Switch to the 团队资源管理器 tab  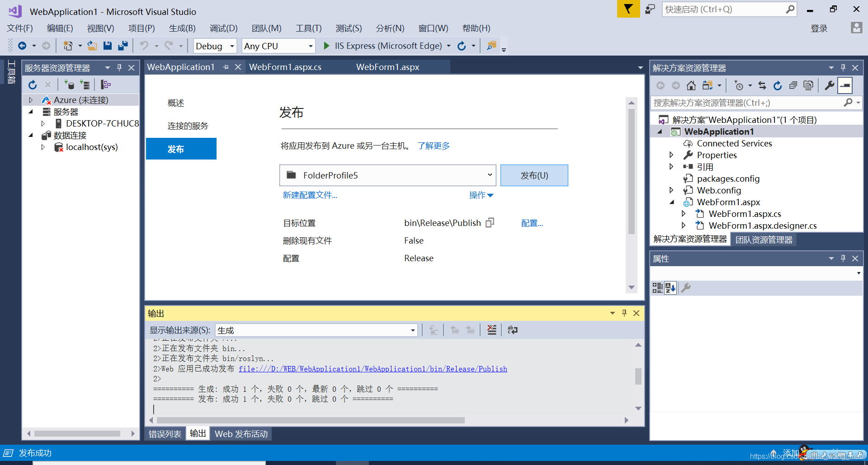(764, 240)
